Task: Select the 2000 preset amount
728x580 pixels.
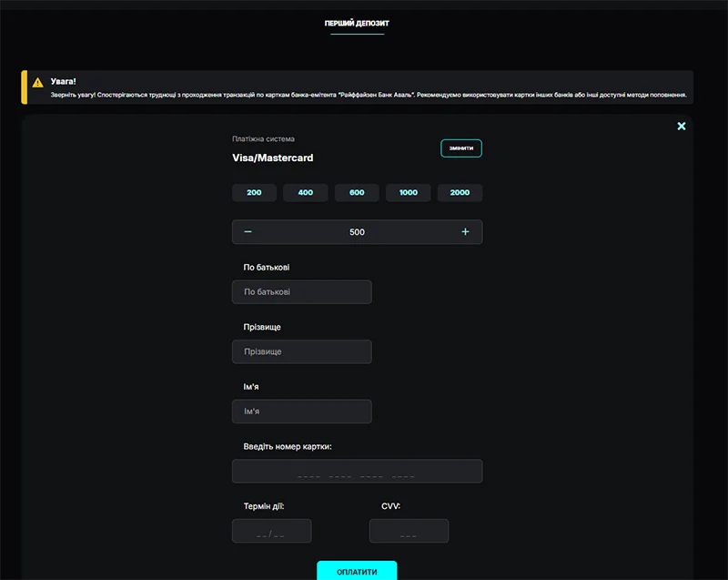Action: (x=460, y=192)
